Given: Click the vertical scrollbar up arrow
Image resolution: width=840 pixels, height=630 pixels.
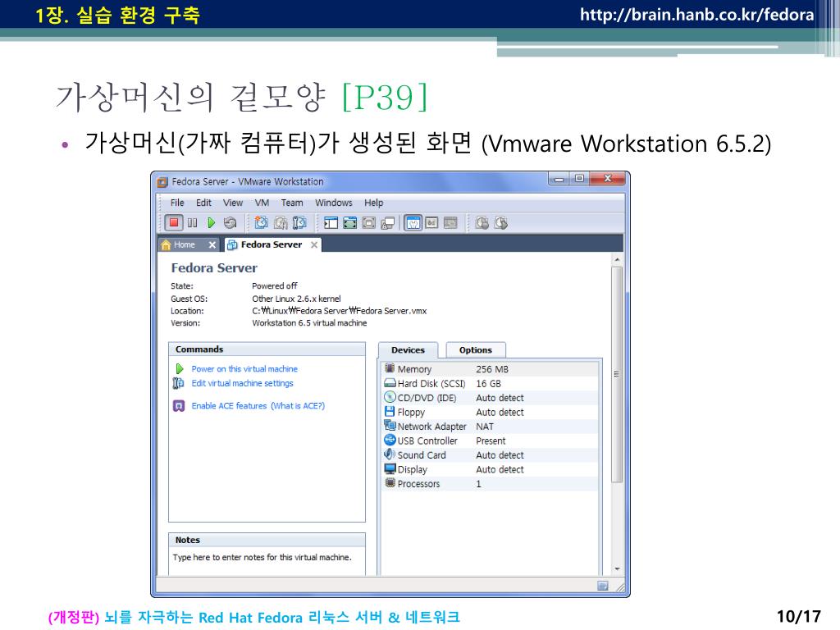Looking at the screenshot, I should (x=617, y=260).
